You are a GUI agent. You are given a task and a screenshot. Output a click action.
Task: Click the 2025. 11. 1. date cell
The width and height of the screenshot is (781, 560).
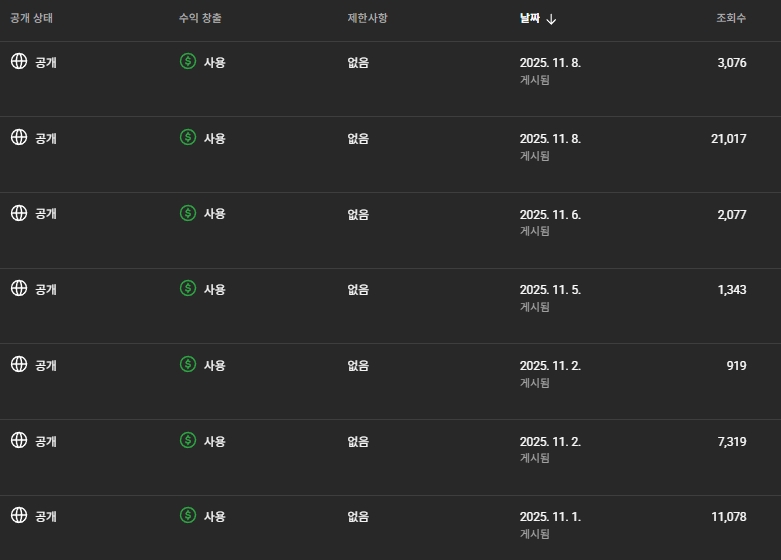[x=550, y=517]
